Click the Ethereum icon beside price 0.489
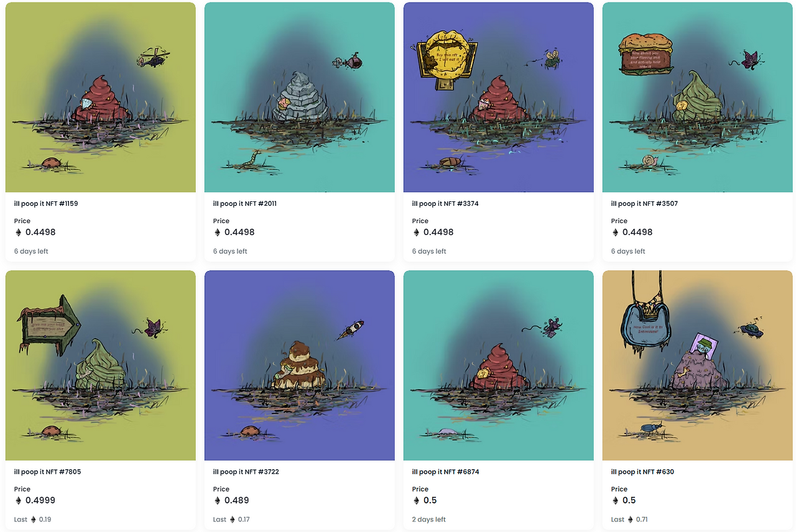796x532 pixels. [x=217, y=500]
